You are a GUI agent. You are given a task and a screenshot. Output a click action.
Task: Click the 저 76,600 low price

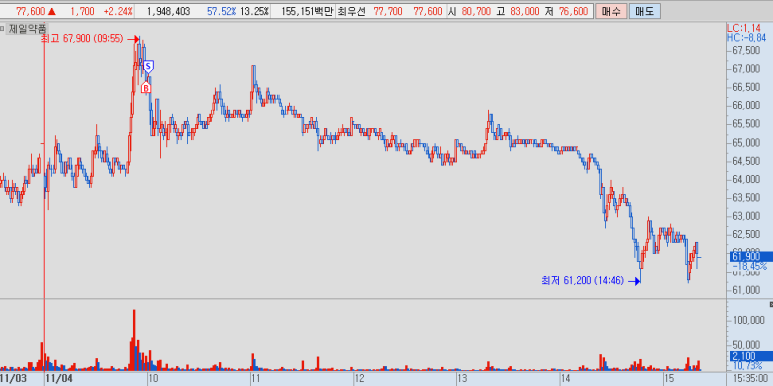click(566, 11)
